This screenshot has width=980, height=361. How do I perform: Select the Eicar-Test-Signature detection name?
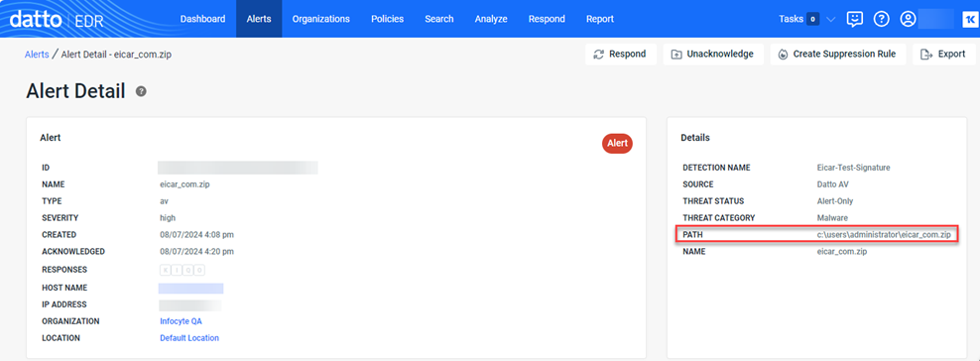coord(853,168)
